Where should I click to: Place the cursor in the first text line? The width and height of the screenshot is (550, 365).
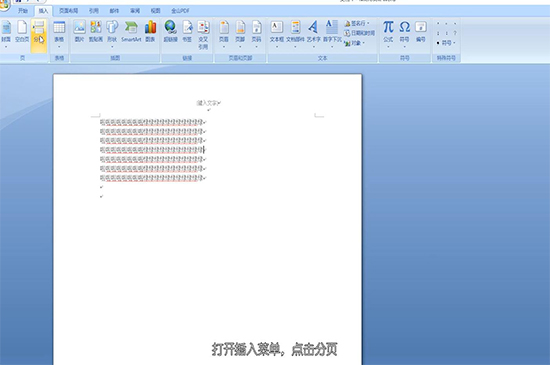coord(152,122)
